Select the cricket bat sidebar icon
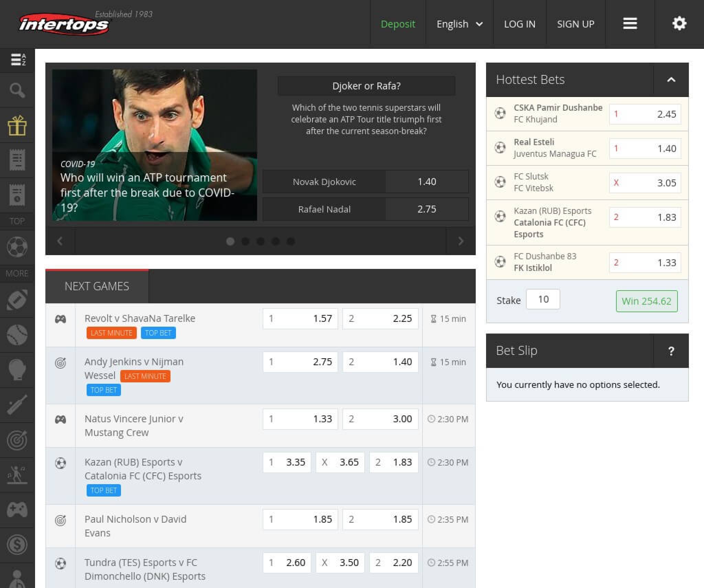Image resolution: width=704 pixels, height=588 pixels. point(17,405)
